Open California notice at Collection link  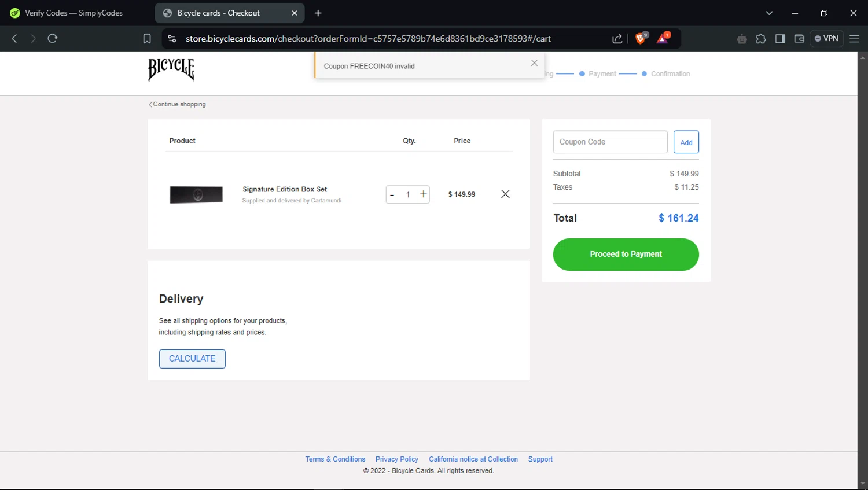coord(473,459)
